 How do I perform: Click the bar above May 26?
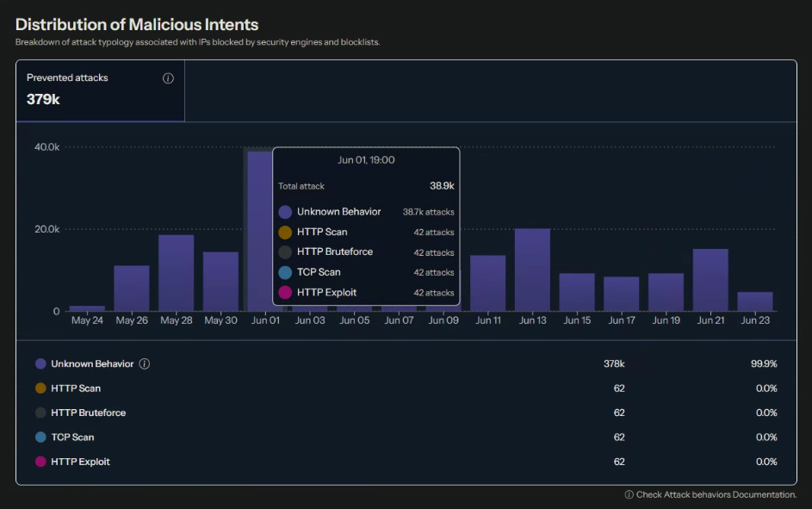click(x=132, y=289)
